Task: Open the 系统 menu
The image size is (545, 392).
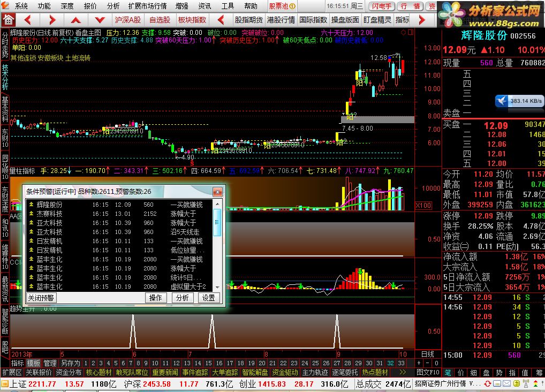Action: pos(21,6)
